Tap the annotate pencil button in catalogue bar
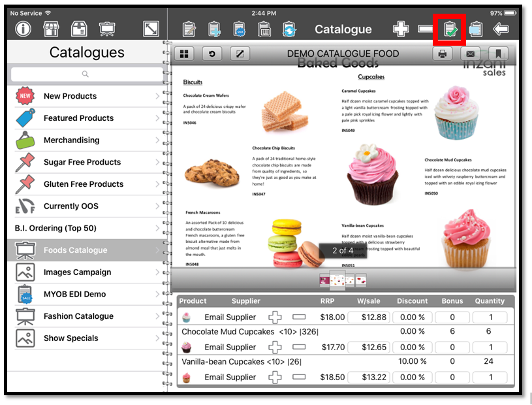Image resolution: width=532 pixels, height=405 pixels. (240, 54)
